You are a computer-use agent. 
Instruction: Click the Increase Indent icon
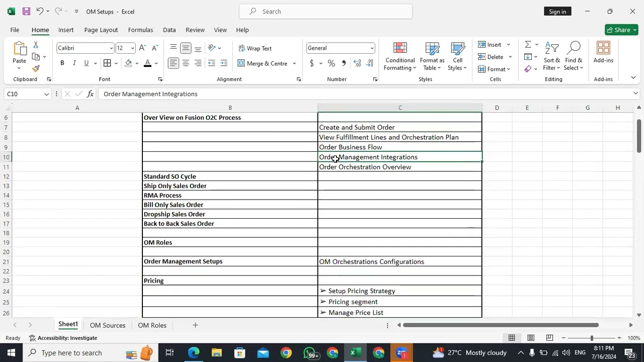point(224,63)
